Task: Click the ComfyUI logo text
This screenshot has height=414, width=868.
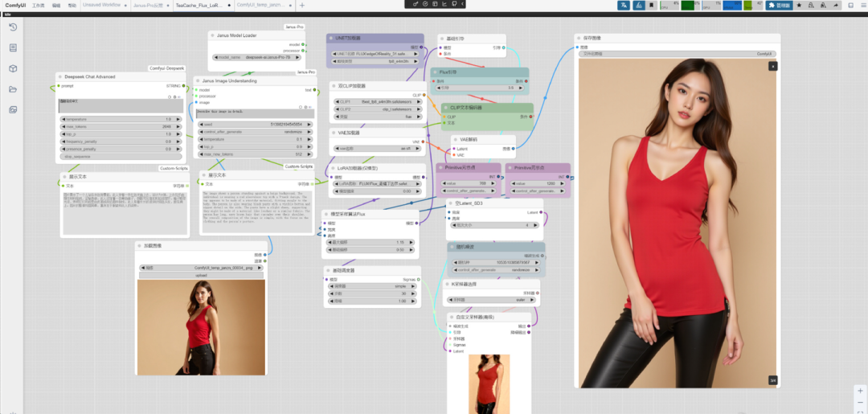Action: point(15,5)
